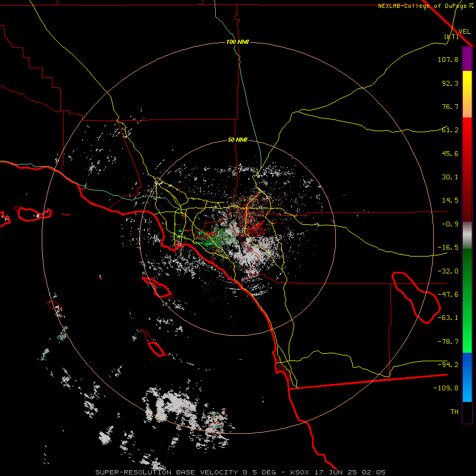Click the -47.6 velocity scale value
Screen dimensions: 476x476
click(448, 295)
